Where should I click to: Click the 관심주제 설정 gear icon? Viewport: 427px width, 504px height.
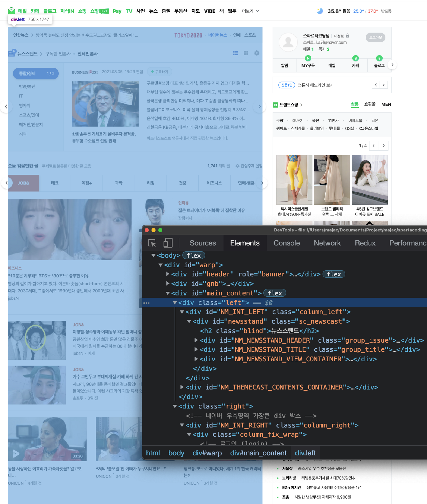click(x=237, y=166)
